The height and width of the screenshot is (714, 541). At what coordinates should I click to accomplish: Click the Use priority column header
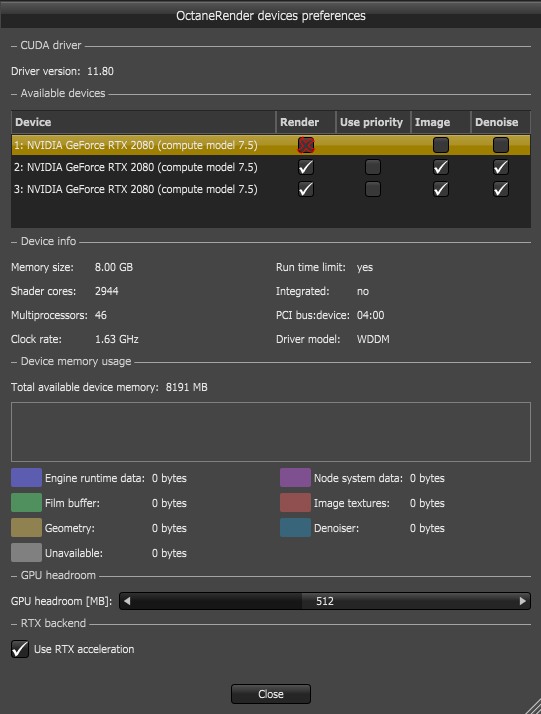point(373,122)
